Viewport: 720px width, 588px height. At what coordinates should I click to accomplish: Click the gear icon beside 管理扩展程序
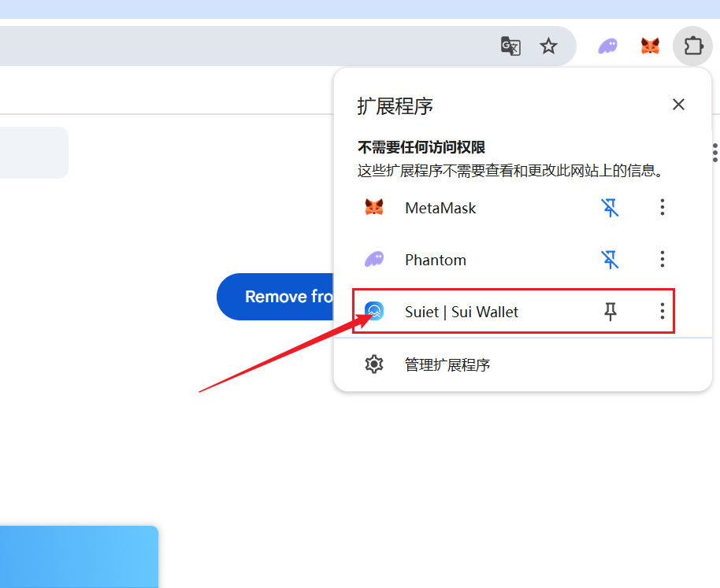(374, 364)
